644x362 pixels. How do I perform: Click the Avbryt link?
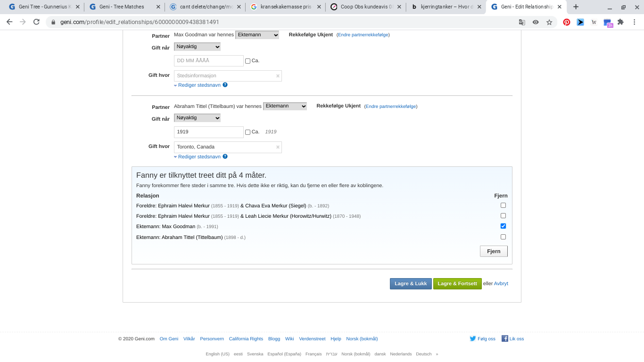[501, 284]
